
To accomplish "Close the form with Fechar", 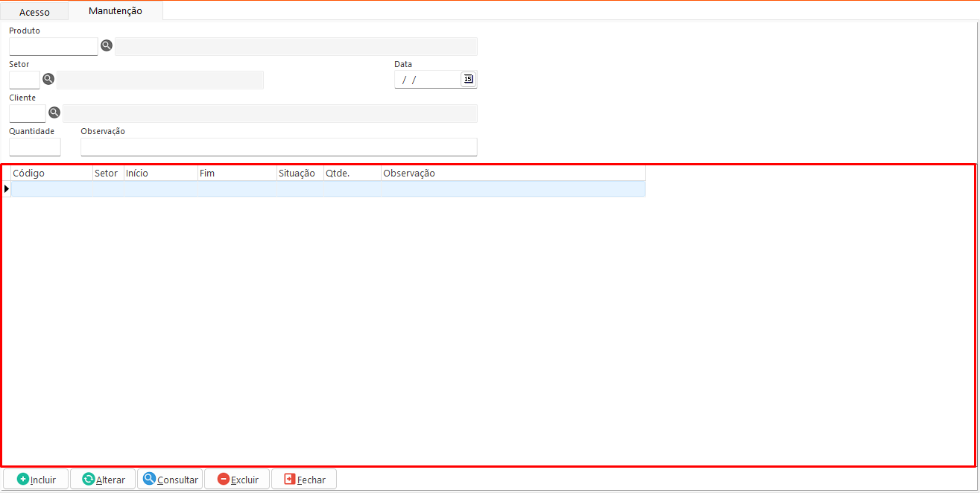I will click(304, 480).
